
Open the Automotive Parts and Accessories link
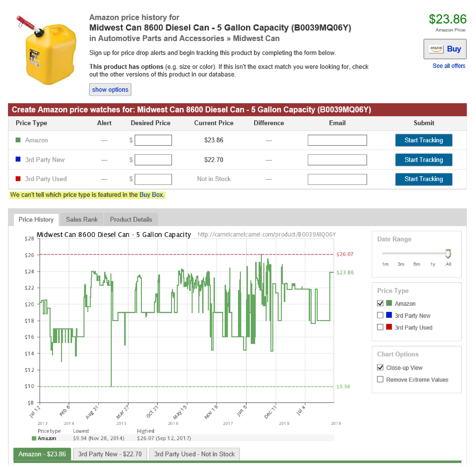coord(161,38)
